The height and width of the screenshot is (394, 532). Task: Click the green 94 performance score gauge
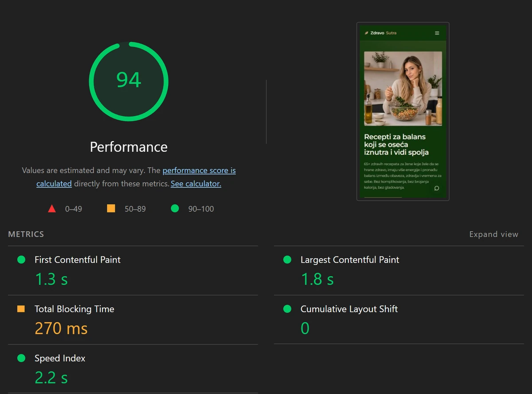click(x=129, y=81)
